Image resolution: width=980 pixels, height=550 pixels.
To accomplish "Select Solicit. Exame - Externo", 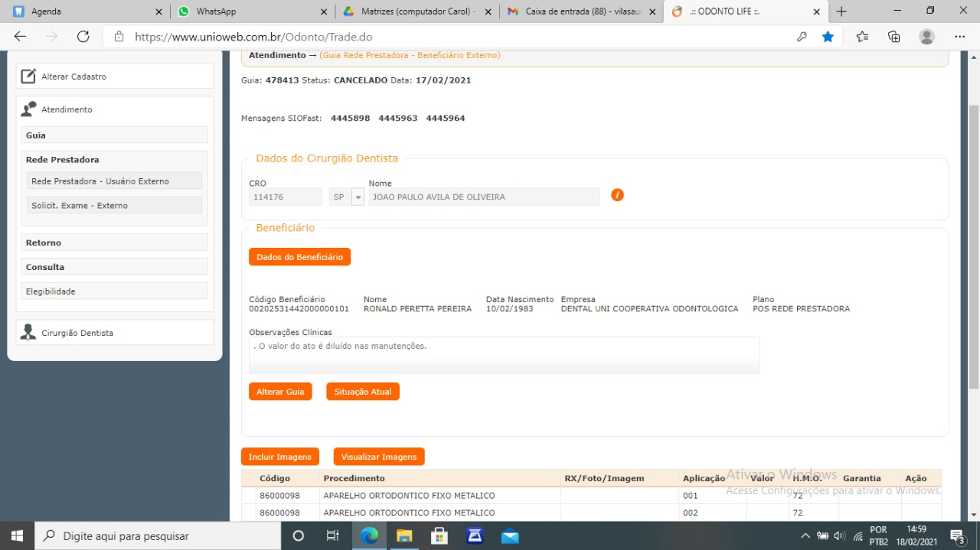I will 115,205.
